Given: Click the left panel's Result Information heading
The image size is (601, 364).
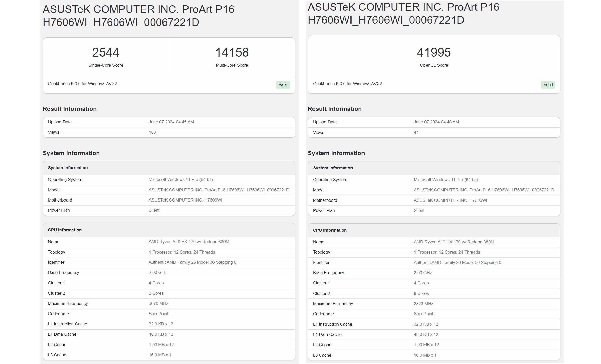Looking at the screenshot, I should click(x=70, y=109).
